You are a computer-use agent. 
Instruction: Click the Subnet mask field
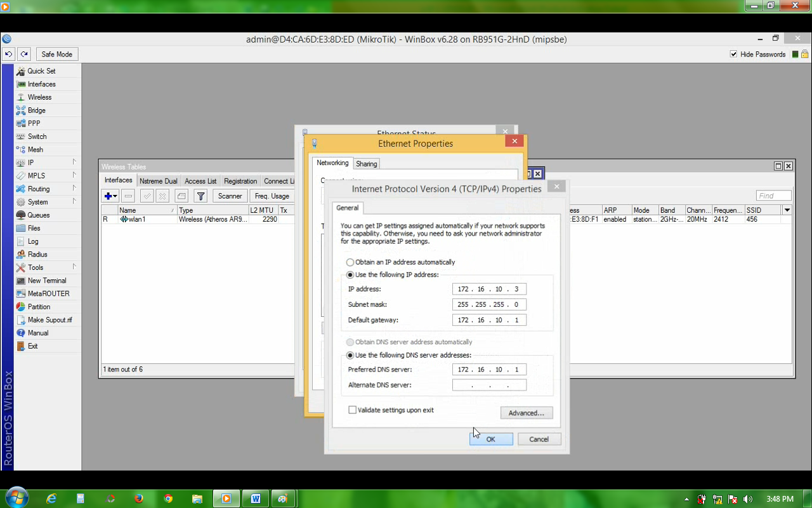click(489, 305)
